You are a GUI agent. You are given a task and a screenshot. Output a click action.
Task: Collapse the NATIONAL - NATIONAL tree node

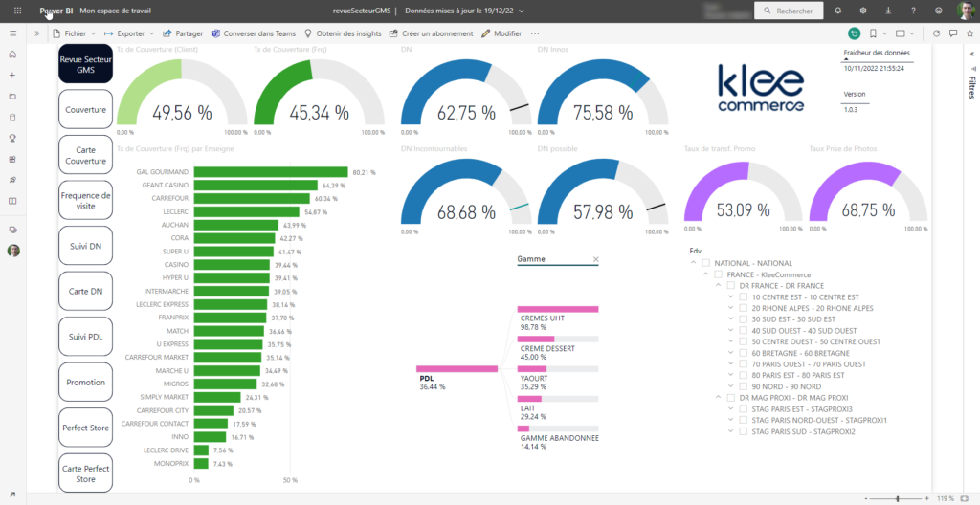pos(693,263)
